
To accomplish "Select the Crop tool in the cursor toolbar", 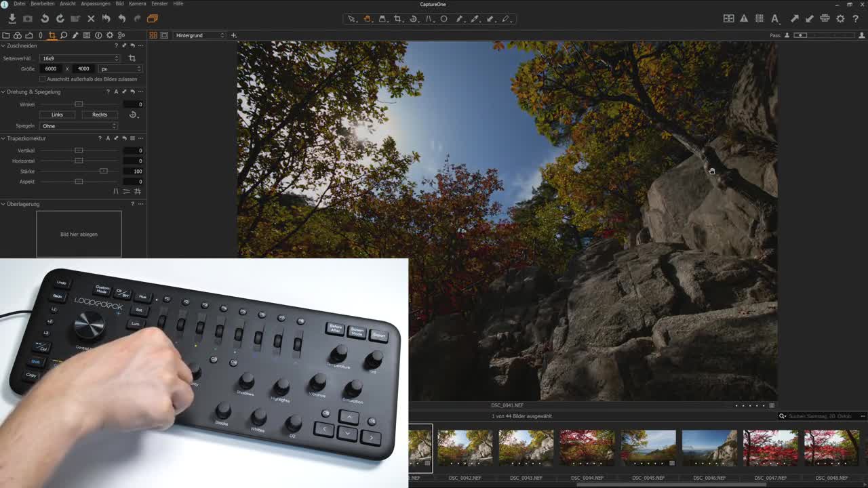I will tap(399, 18).
